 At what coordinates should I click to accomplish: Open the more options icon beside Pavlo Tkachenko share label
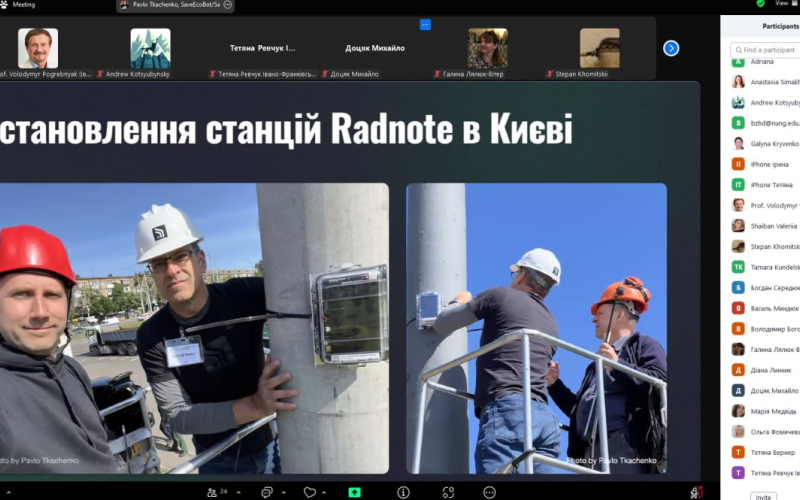(x=228, y=5)
